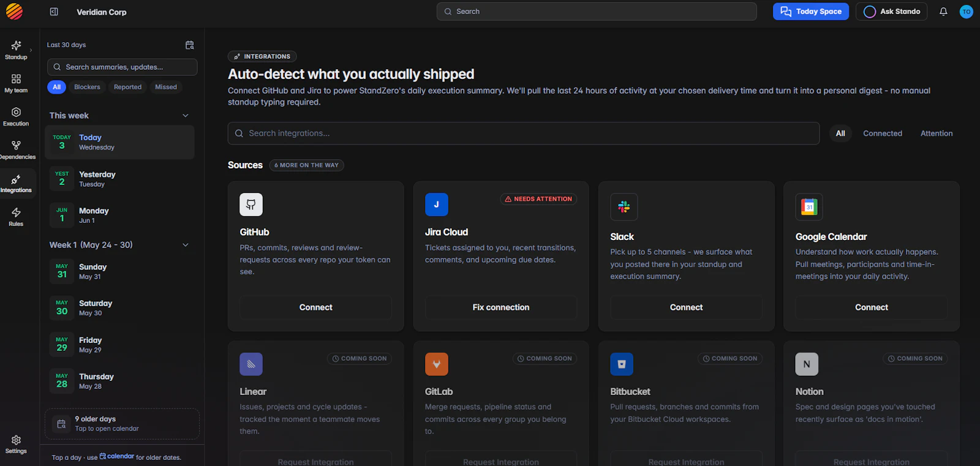Select the Blockers filter chip
Screen dimensions: 980x466
pyautogui.click(x=87, y=87)
